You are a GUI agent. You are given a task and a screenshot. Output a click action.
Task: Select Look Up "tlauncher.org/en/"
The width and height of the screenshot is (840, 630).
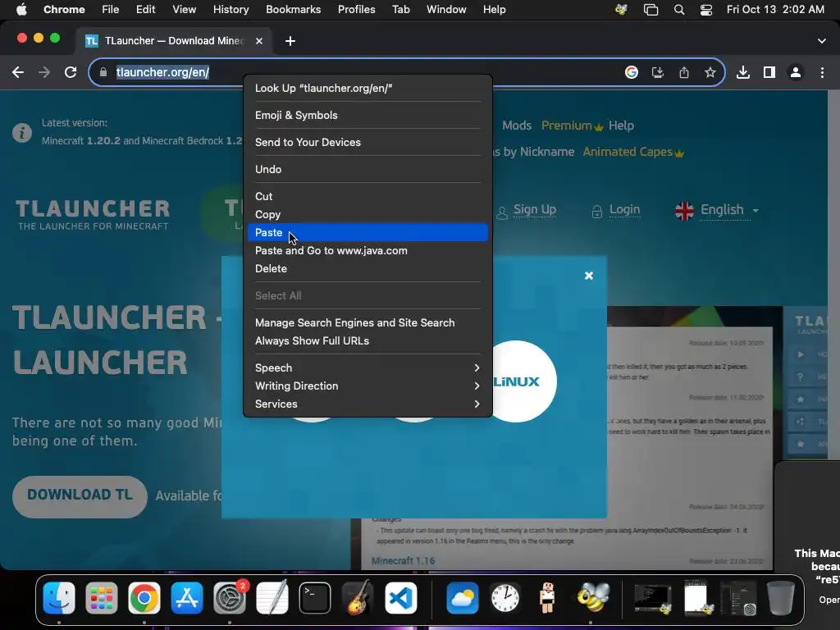coord(367,89)
